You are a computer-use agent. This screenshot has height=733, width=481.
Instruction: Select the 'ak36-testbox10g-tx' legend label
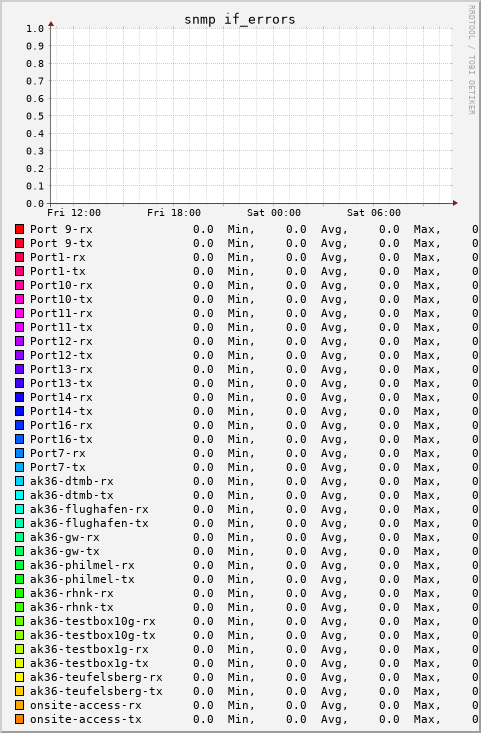93,635
